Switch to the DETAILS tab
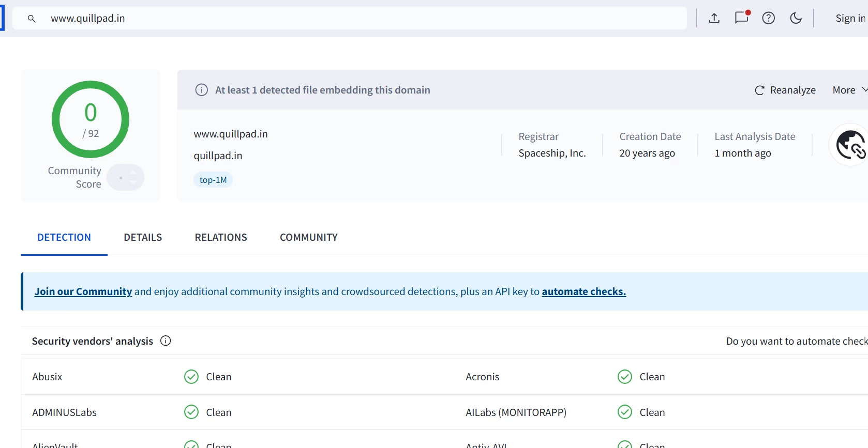This screenshot has width=868, height=448. coord(143,237)
